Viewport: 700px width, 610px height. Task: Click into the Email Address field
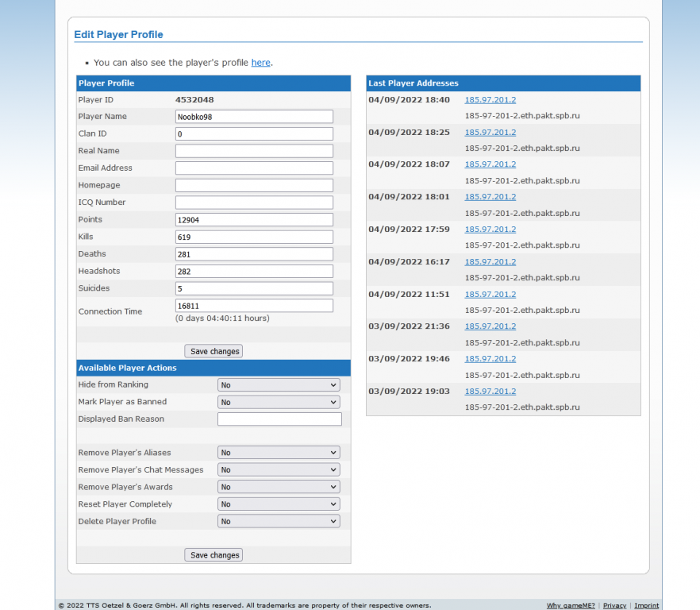(254, 168)
